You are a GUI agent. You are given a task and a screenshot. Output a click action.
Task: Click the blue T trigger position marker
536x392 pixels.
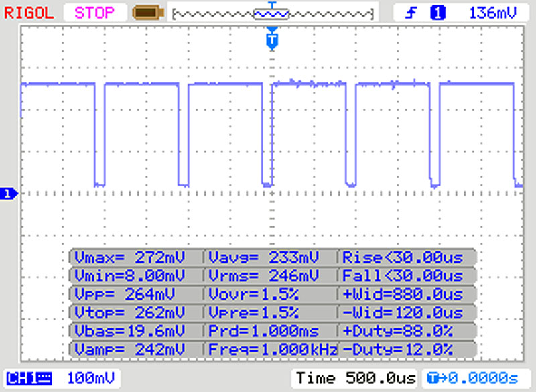tap(272, 40)
